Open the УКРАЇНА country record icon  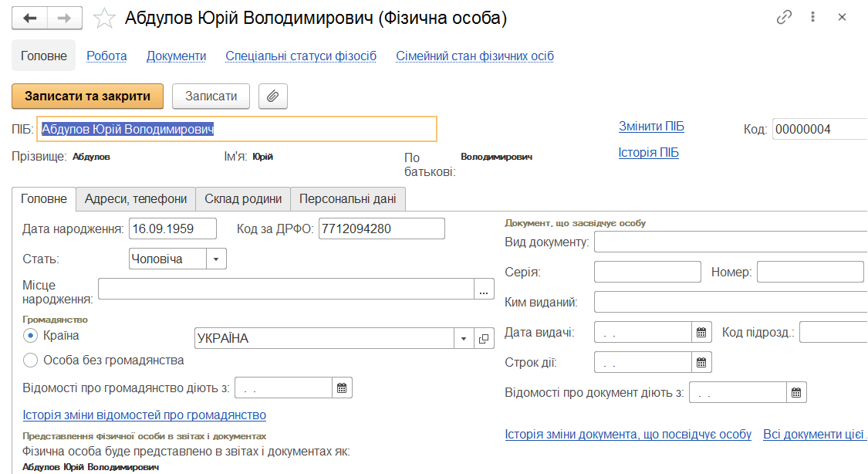(484, 338)
